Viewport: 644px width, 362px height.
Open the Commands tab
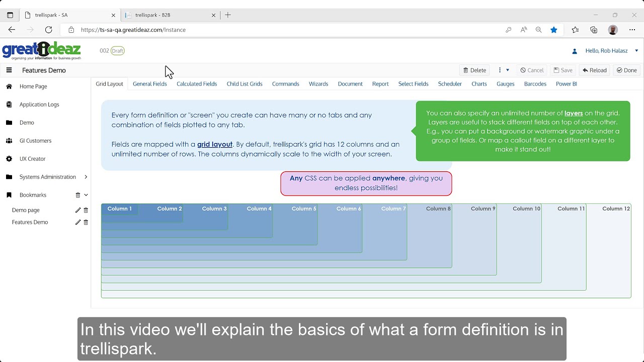[286, 84]
